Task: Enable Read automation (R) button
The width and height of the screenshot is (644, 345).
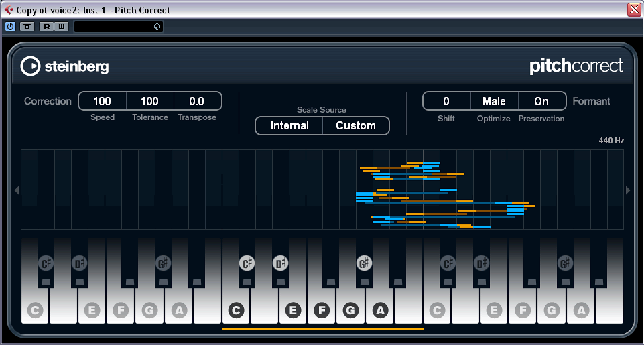Action: pyautogui.click(x=47, y=27)
